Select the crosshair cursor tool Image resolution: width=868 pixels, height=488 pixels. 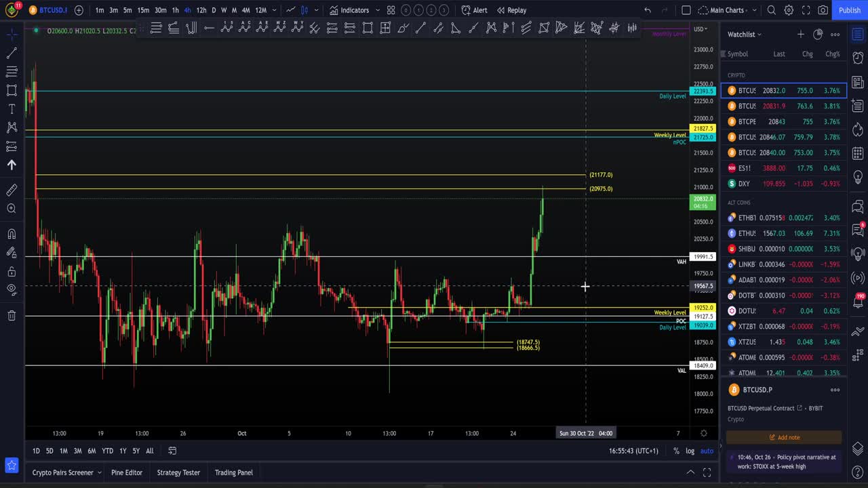(12, 34)
